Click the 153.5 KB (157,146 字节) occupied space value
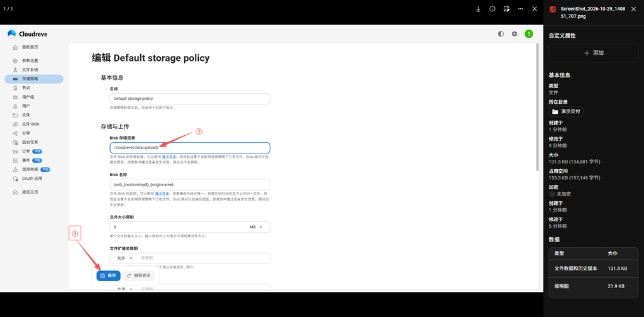644x317 pixels. (575, 178)
